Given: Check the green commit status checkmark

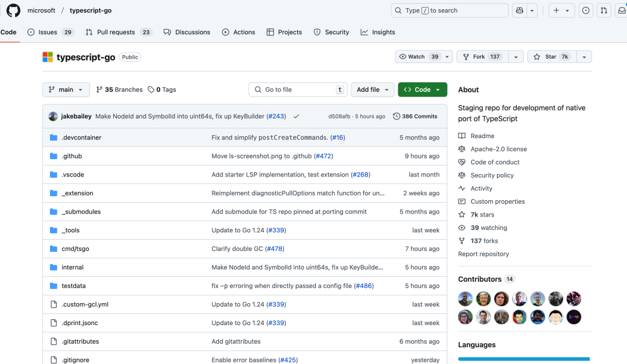Looking at the screenshot, I should coord(296,117).
